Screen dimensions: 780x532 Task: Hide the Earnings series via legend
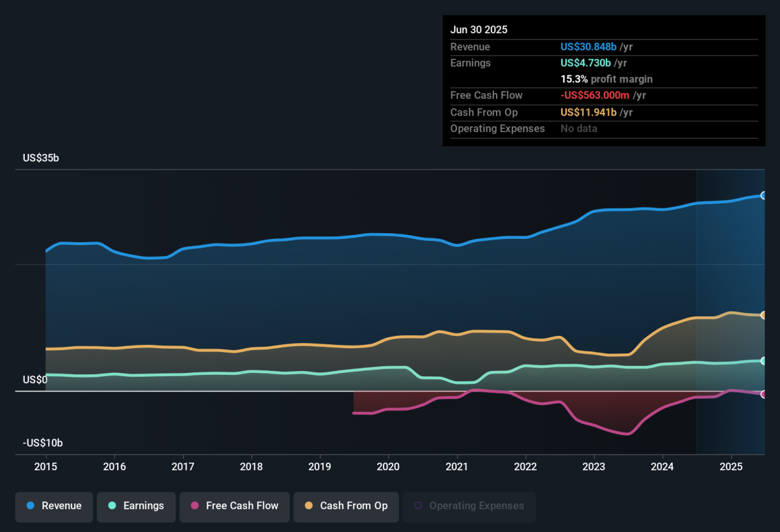click(136, 506)
